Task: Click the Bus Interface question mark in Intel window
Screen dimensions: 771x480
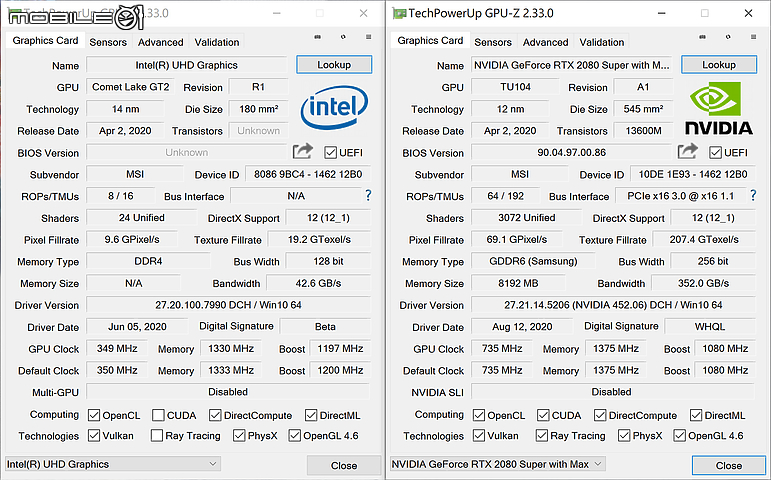Action: coord(368,196)
